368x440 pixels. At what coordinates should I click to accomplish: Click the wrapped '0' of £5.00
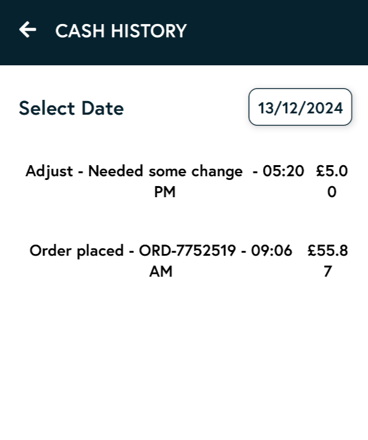332,192
